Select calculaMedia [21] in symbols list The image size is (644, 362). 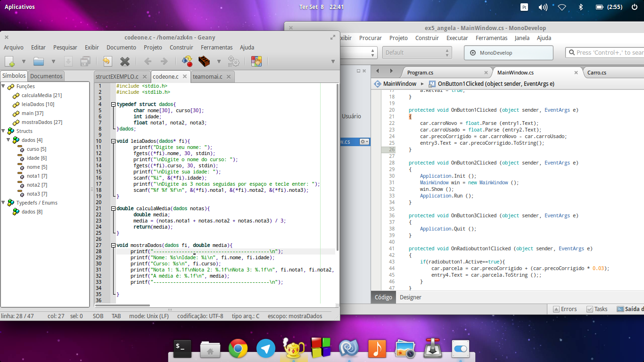pos(41,95)
